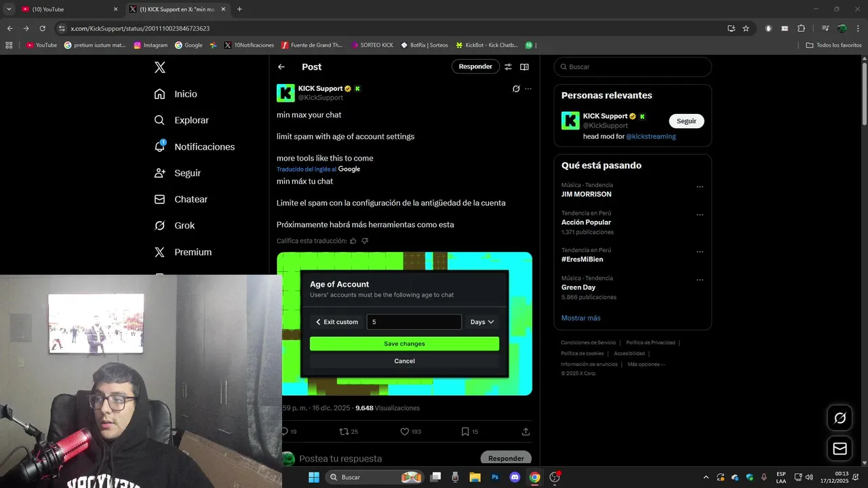Click the share icon on the post
The width and height of the screenshot is (868, 488).
526,432
